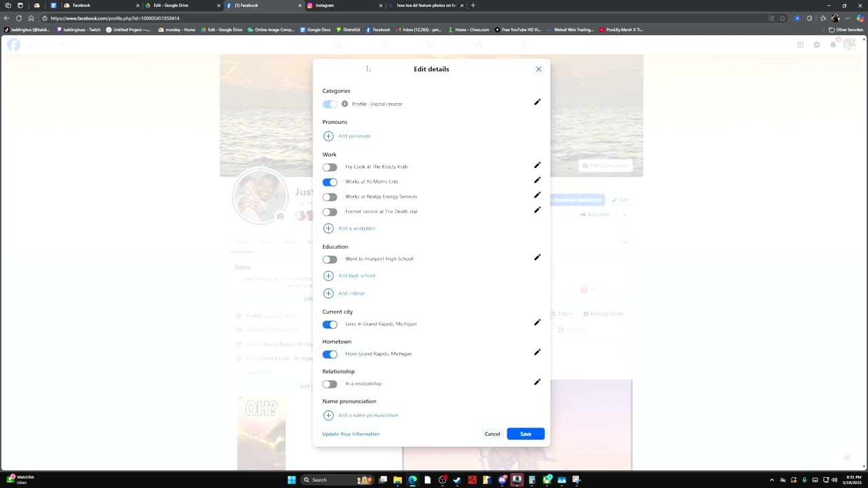The width and height of the screenshot is (868, 488).
Task: Open the Webull Web Trading bookmark
Action: [x=570, y=30]
